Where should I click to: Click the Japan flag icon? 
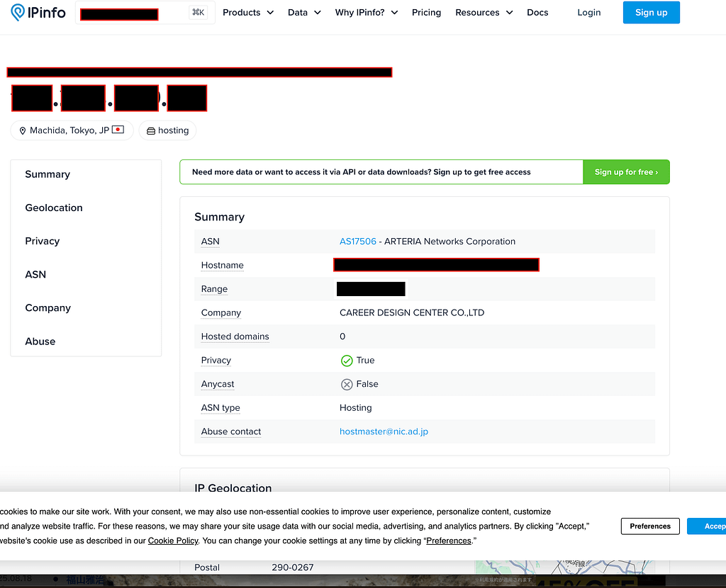click(118, 130)
